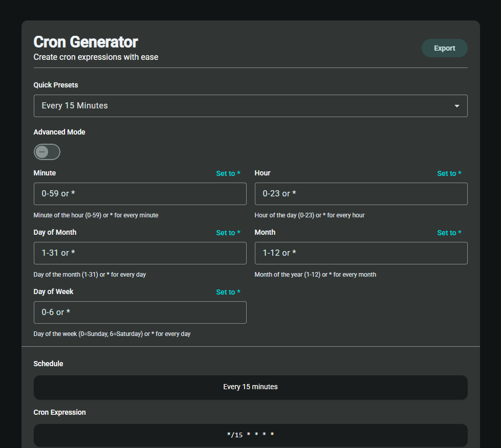Focus the Minute input field
This screenshot has height=448, width=501.
pyautogui.click(x=140, y=194)
